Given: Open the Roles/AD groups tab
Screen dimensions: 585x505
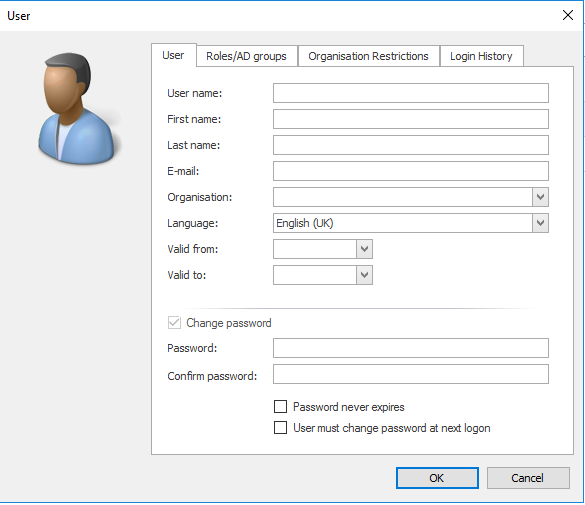Looking at the screenshot, I should [x=247, y=56].
